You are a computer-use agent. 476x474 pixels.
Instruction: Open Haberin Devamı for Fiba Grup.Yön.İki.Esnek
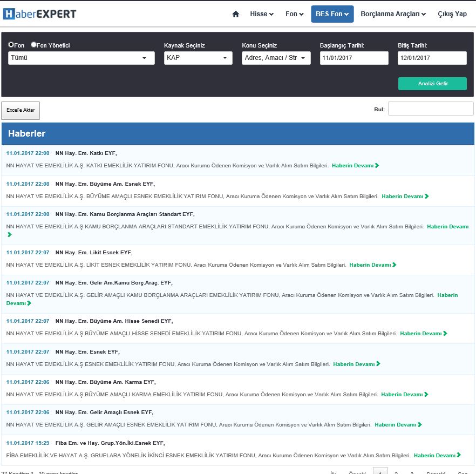(437, 455)
